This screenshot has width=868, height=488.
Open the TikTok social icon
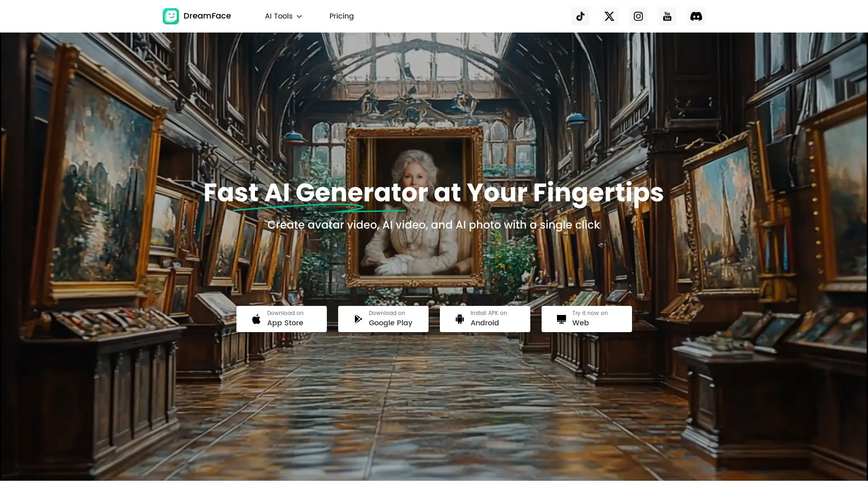(x=580, y=16)
